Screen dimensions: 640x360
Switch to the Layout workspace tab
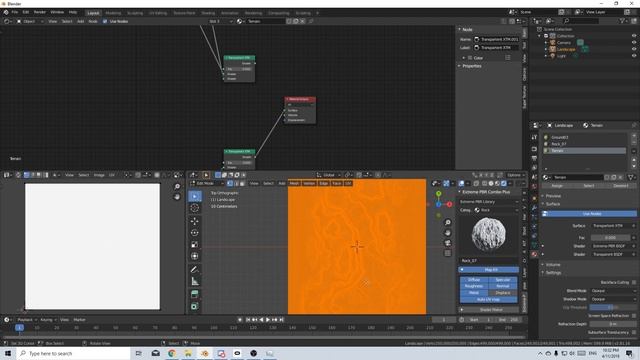[x=93, y=13]
